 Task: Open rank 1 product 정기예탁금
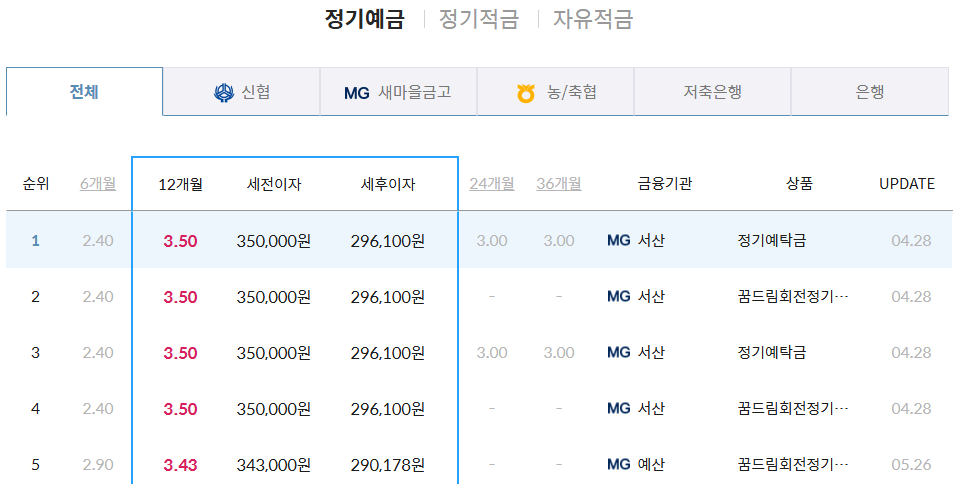[x=772, y=240]
